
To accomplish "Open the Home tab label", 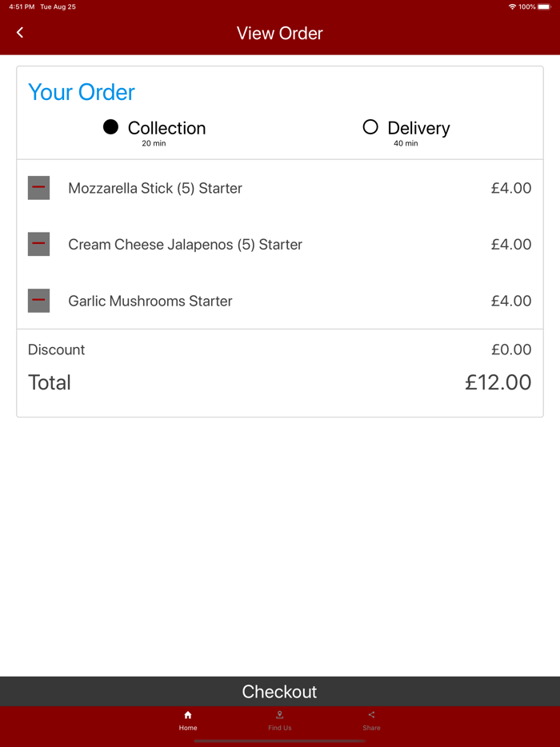I will pyautogui.click(x=188, y=728).
